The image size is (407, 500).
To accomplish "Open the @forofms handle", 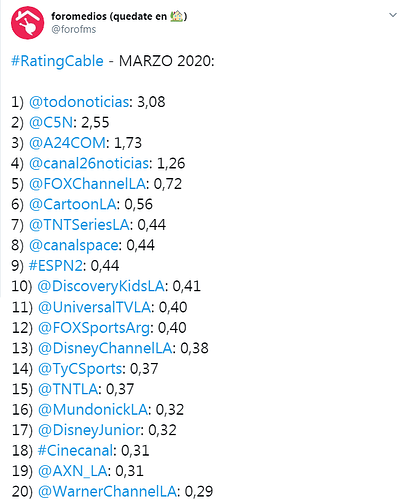I will point(73,29).
